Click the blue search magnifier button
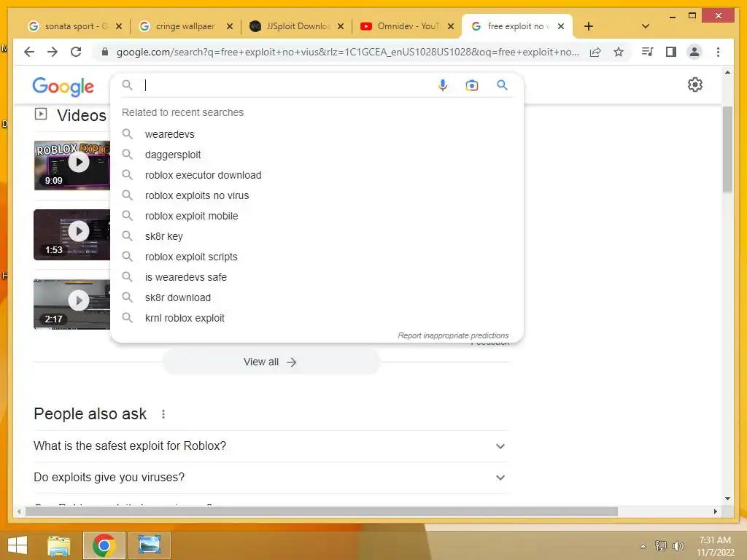This screenshot has width=747, height=560. click(502, 85)
